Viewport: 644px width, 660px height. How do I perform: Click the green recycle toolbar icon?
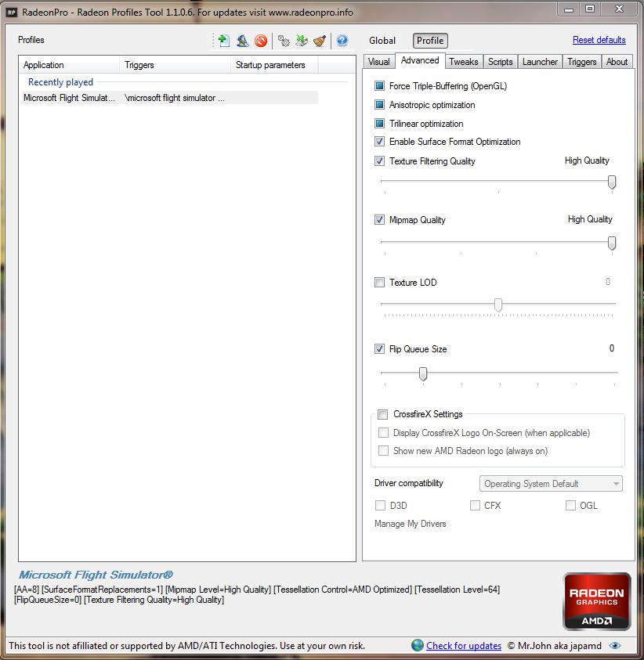[302, 41]
